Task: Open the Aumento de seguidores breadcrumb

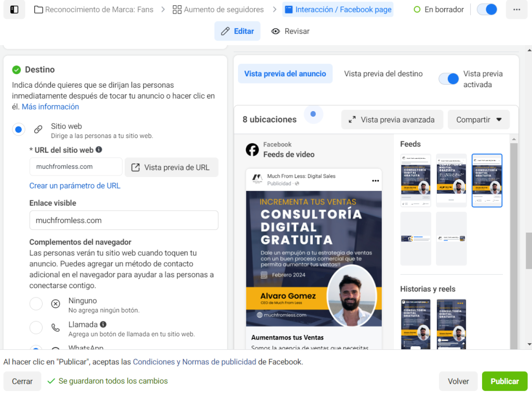Action: [x=218, y=9]
